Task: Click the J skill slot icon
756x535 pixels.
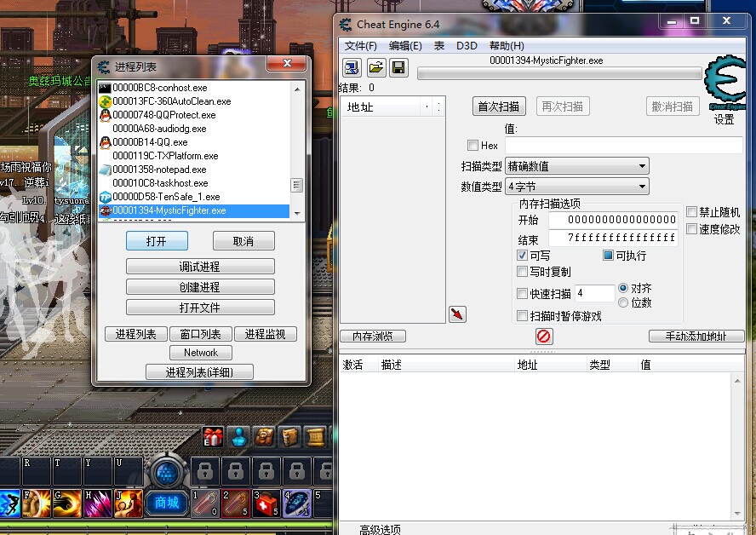Action: (x=129, y=503)
